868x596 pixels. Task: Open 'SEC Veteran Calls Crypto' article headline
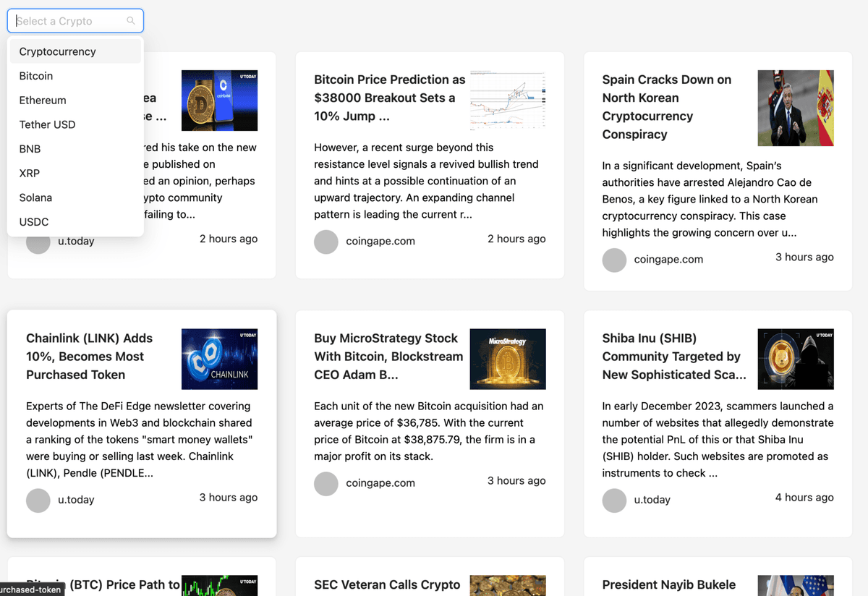387,584
